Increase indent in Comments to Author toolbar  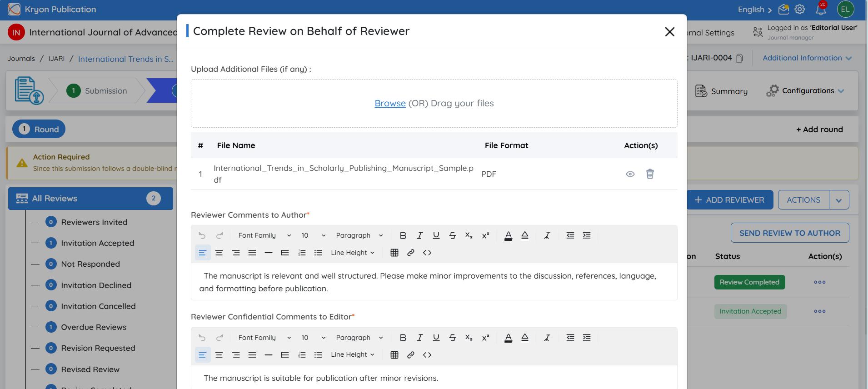pyautogui.click(x=587, y=235)
